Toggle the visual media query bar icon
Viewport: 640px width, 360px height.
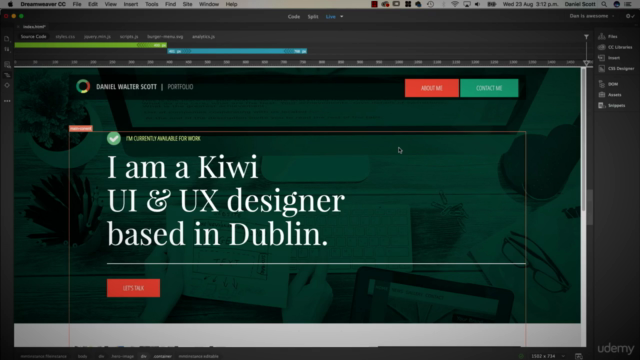pos(7,75)
